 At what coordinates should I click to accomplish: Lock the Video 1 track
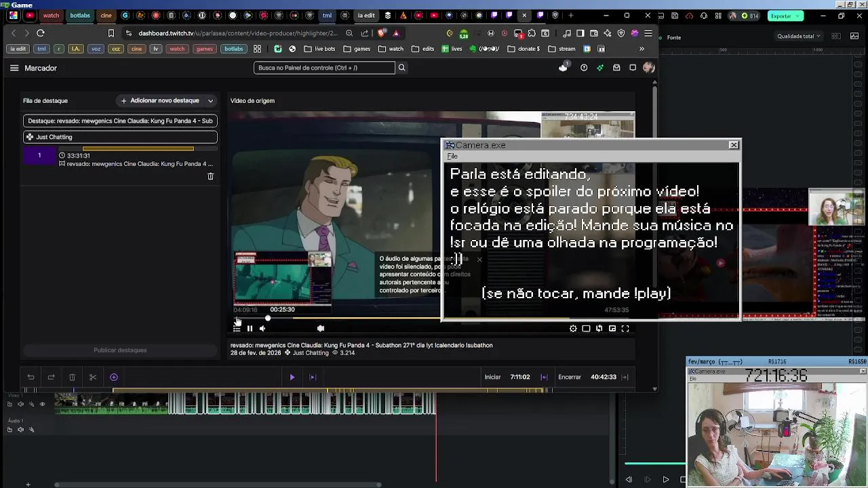(9, 405)
